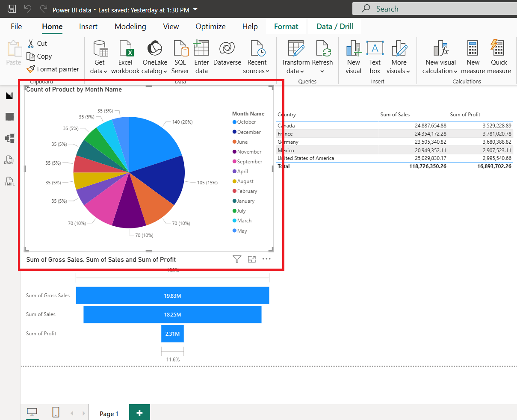Viewport: 517px width, 420px height.
Task: Switch to the Format tab
Action: coord(286,27)
